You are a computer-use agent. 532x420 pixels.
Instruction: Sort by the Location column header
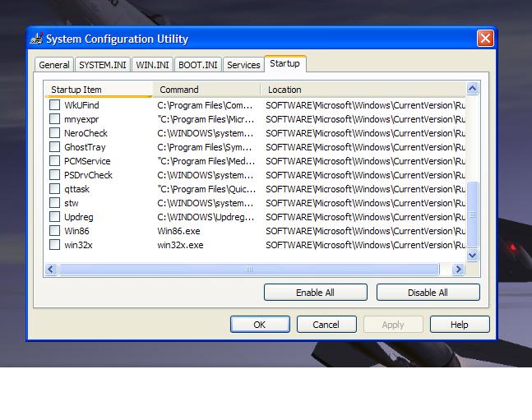(362, 90)
